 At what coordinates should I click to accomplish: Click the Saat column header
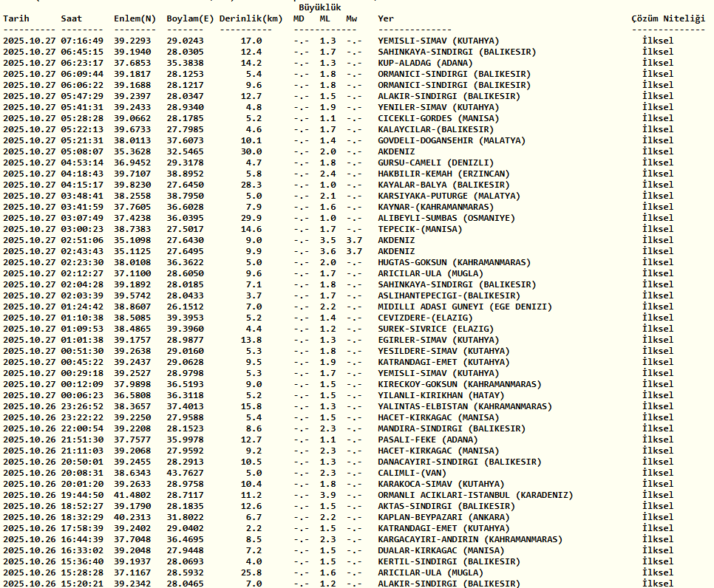pyautogui.click(x=72, y=18)
